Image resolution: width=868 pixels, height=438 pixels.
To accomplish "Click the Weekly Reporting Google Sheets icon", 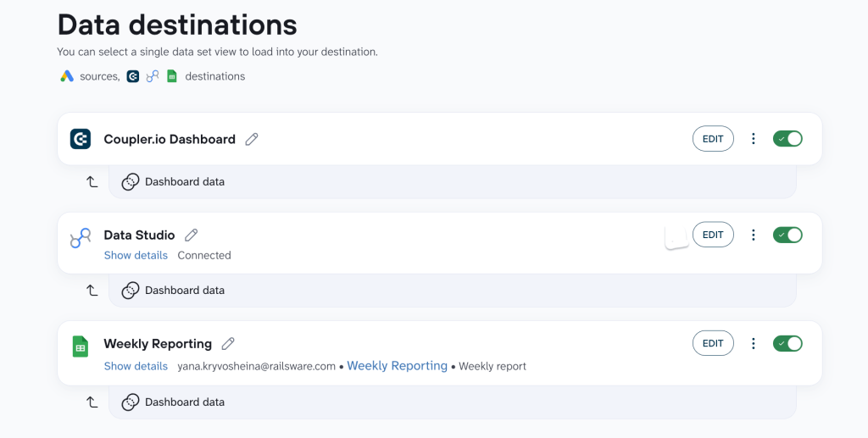I will pos(81,347).
